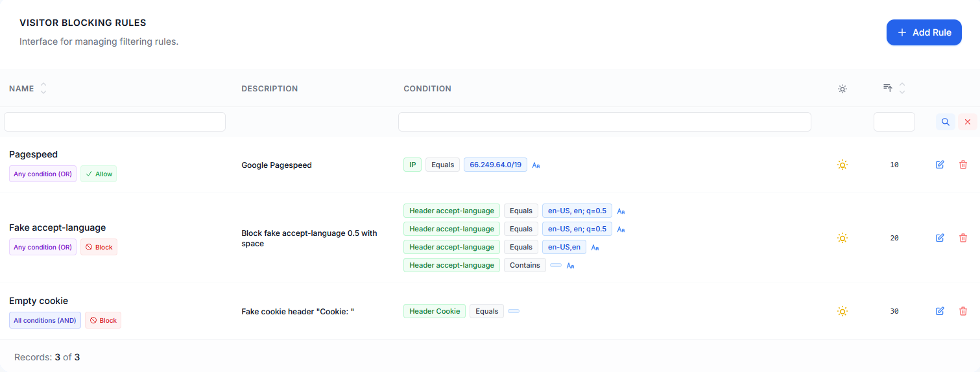The width and height of the screenshot is (980, 372).
Task: Click the Description column header
Action: point(270,89)
